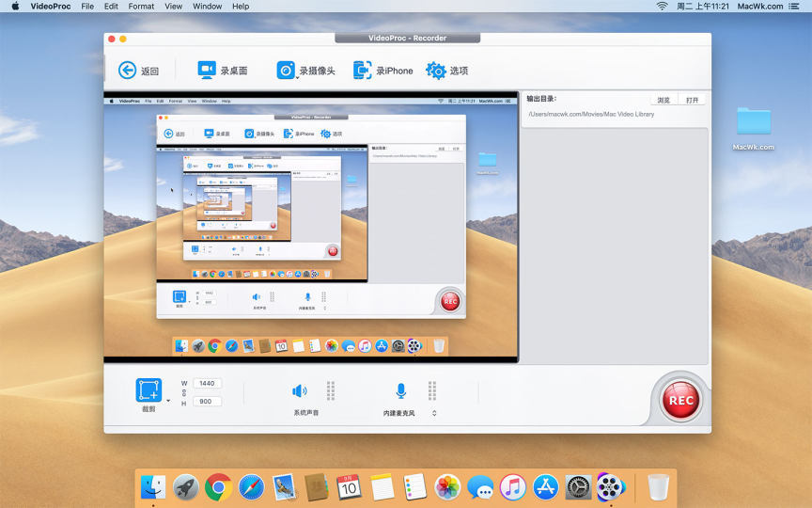Expand the crop dropdown arrow beside 裁剪
This screenshot has width=812, height=508.
tap(169, 401)
